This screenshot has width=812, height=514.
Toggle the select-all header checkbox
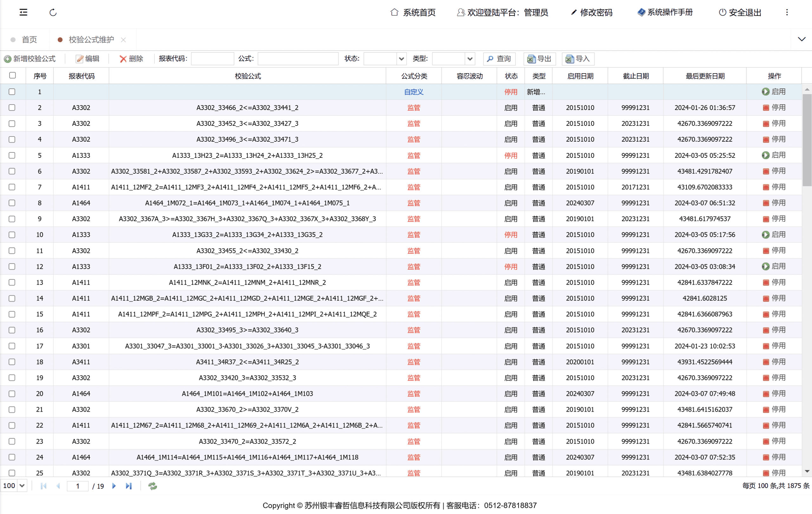coord(12,75)
